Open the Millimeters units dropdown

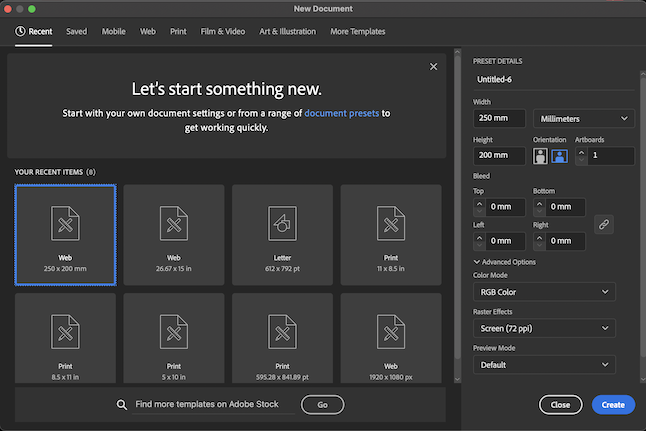point(584,119)
